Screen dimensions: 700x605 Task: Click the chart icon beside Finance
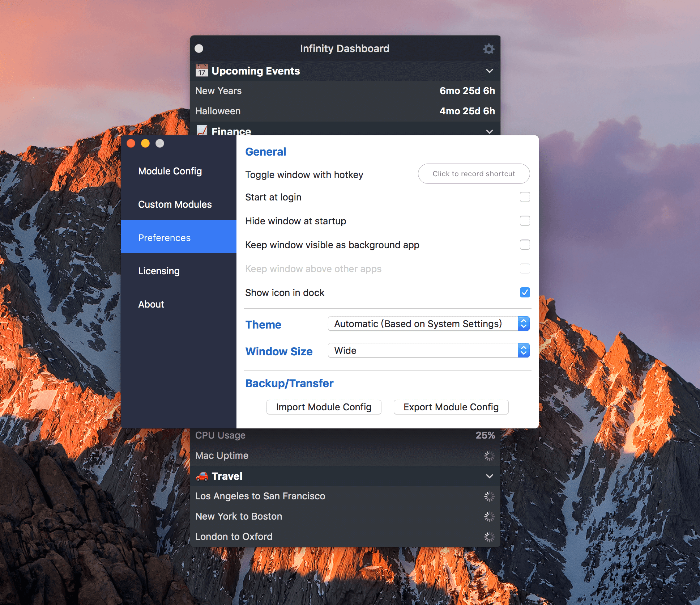(x=202, y=130)
